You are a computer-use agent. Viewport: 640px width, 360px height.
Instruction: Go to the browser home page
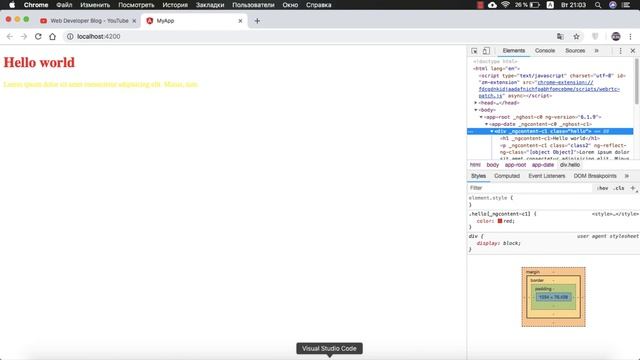52,37
